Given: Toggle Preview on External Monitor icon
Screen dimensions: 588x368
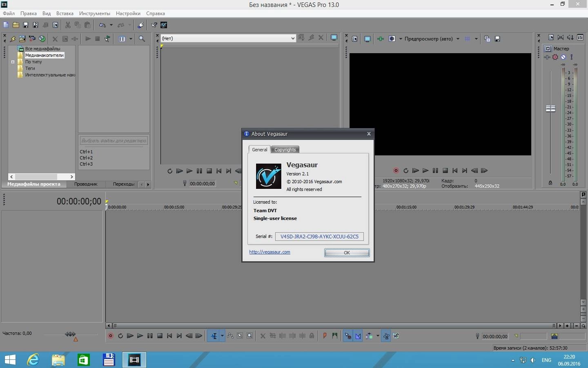Looking at the screenshot, I should coord(367,39).
